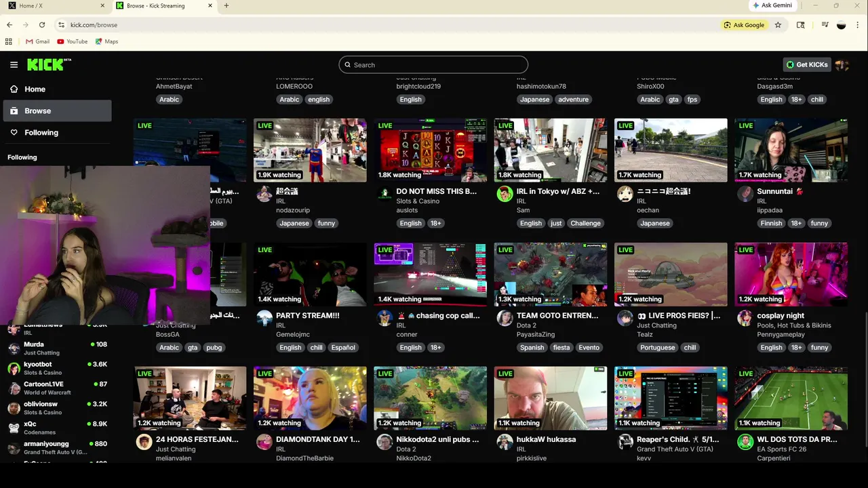868x488 pixels.
Task: Click the Carpentieri channel avatar
Action: 745,442
